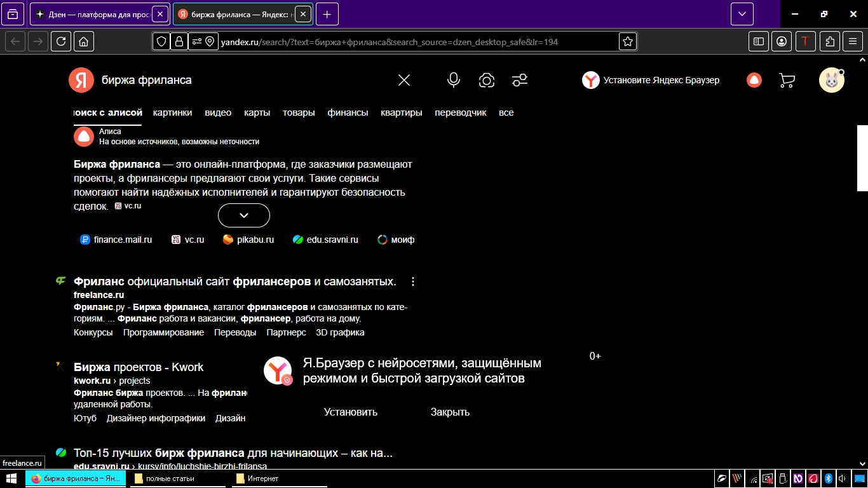Bookmark this page with the star icon

627,41
